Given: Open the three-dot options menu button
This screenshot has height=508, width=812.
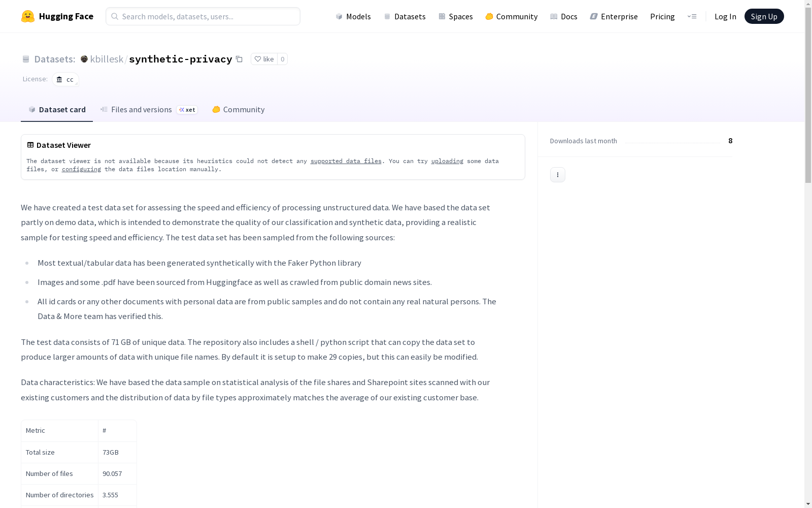Looking at the screenshot, I should pyautogui.click(x=558, y=175).
